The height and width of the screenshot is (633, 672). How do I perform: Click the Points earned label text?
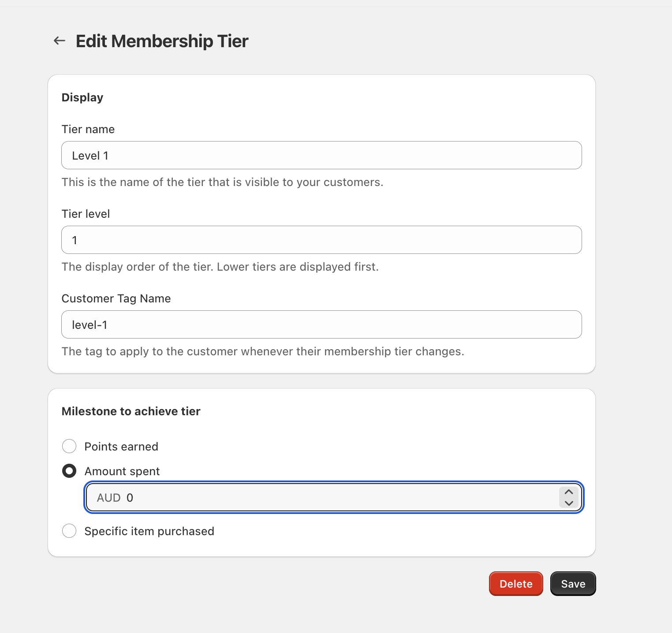(x=121, y=446)
